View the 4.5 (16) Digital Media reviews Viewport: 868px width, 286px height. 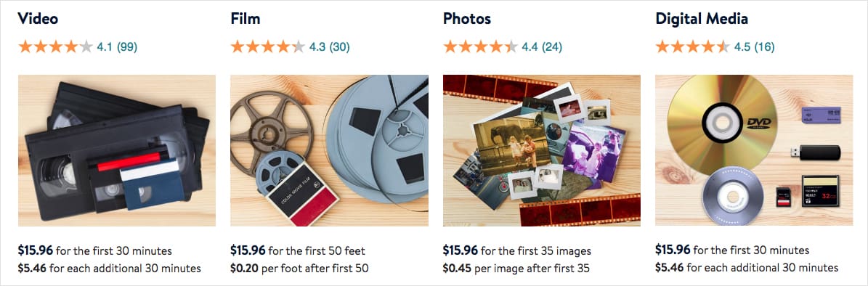click(x=755, y=47)
